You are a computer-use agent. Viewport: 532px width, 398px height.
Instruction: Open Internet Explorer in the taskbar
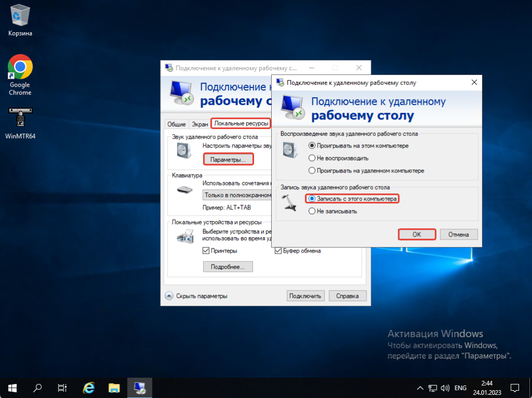(x=89, y=388)
